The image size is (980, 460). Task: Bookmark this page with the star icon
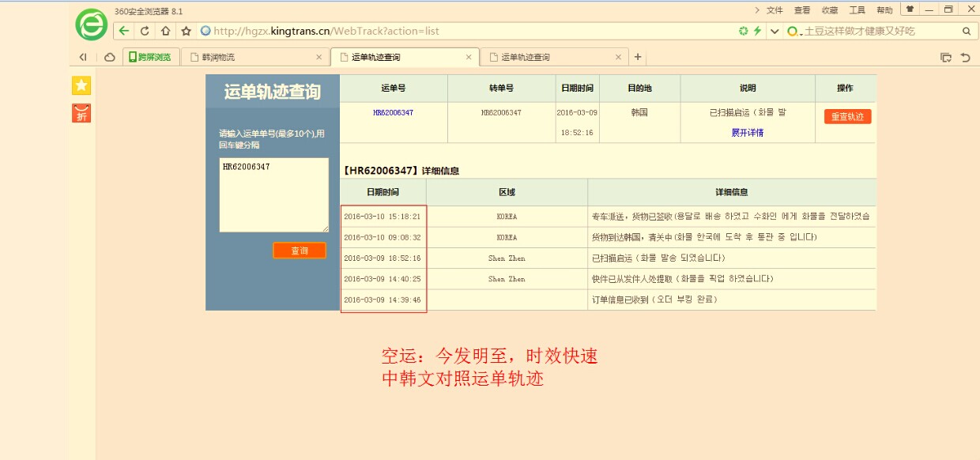(x=187, y=31)
